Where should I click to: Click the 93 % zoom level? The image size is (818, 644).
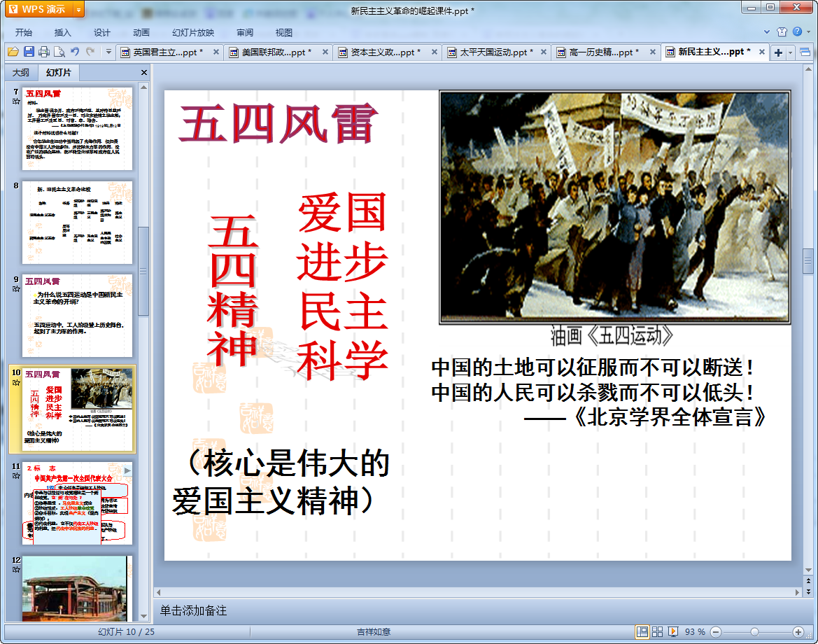click(695, 632)
